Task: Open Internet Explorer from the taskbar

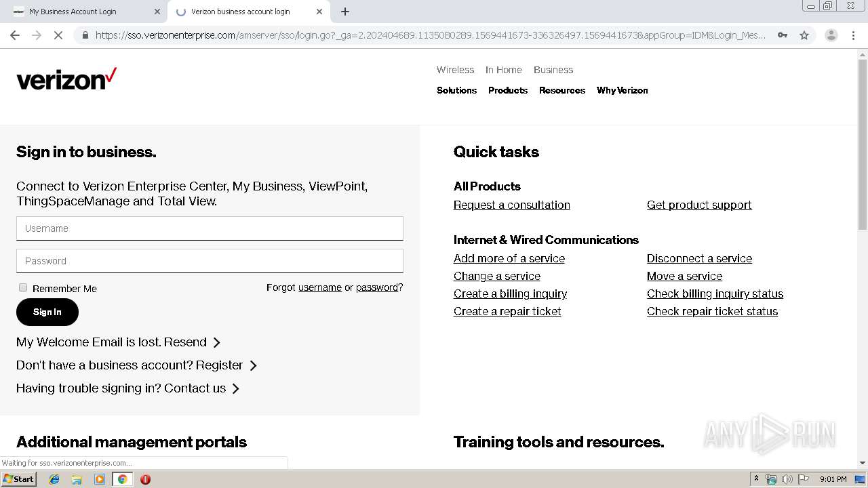Action: tap(54, 479)
